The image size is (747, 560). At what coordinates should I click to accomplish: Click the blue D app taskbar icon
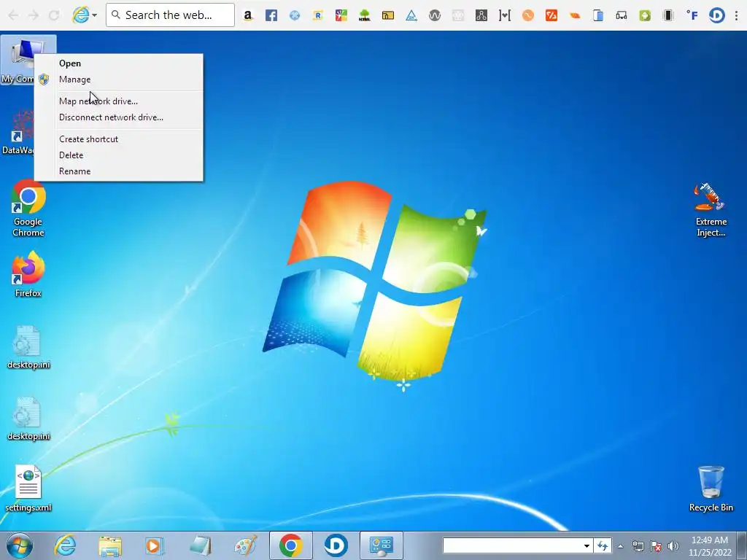coord(336,545)
